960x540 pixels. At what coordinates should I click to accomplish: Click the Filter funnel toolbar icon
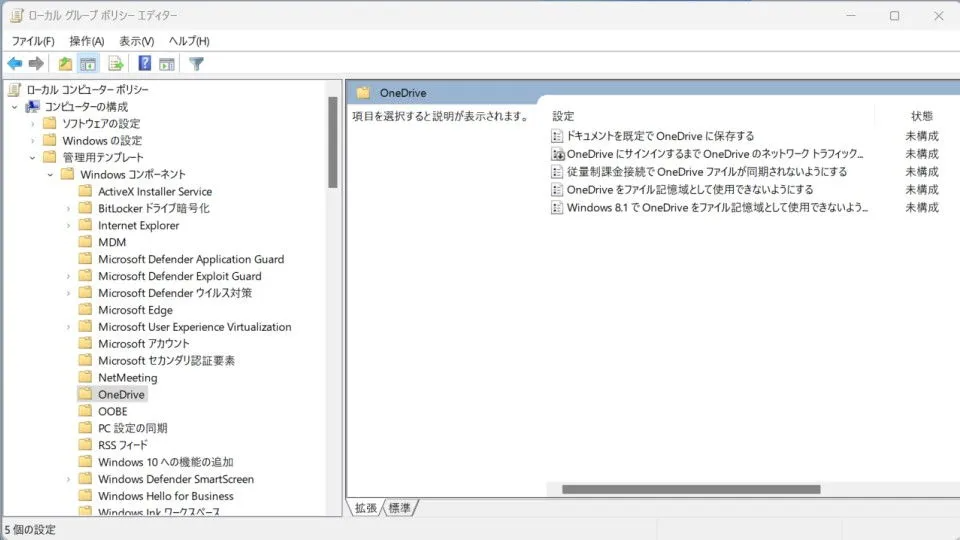click(x=197, y=63)
